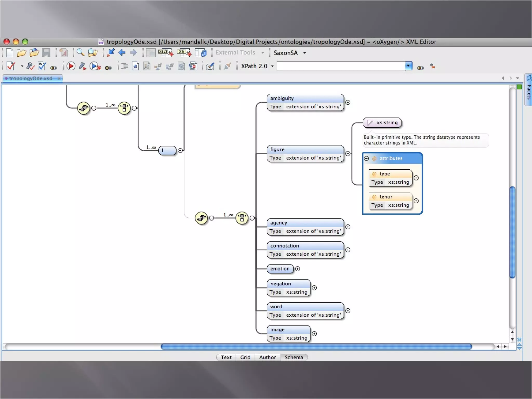Screen dimensions: 532x399
Task: Expand the emotion element
Action: [298, 269]
